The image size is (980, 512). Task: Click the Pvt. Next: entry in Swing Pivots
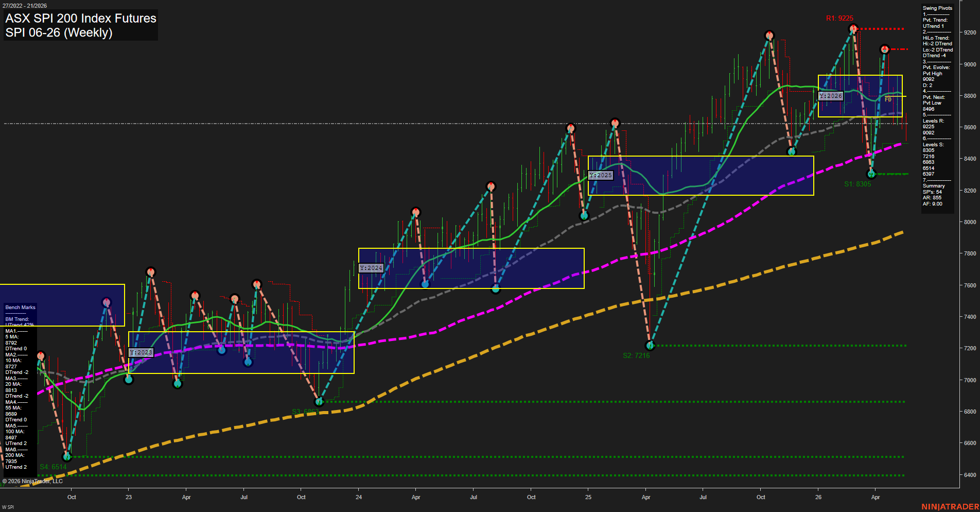[934, 97]
